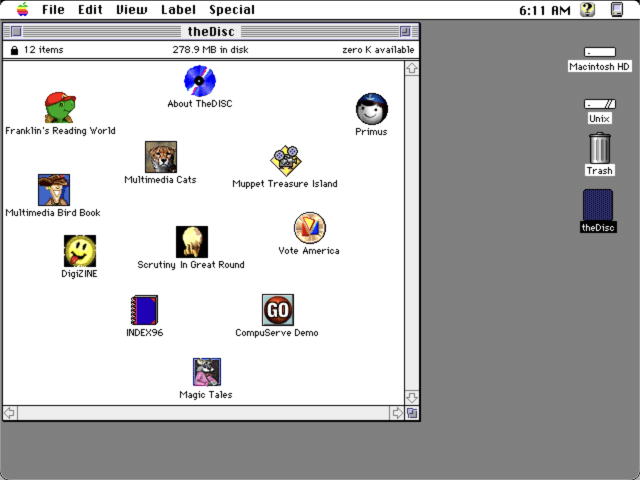Click the scroll down arrow

pyautogui.click(x=412, y=398)
